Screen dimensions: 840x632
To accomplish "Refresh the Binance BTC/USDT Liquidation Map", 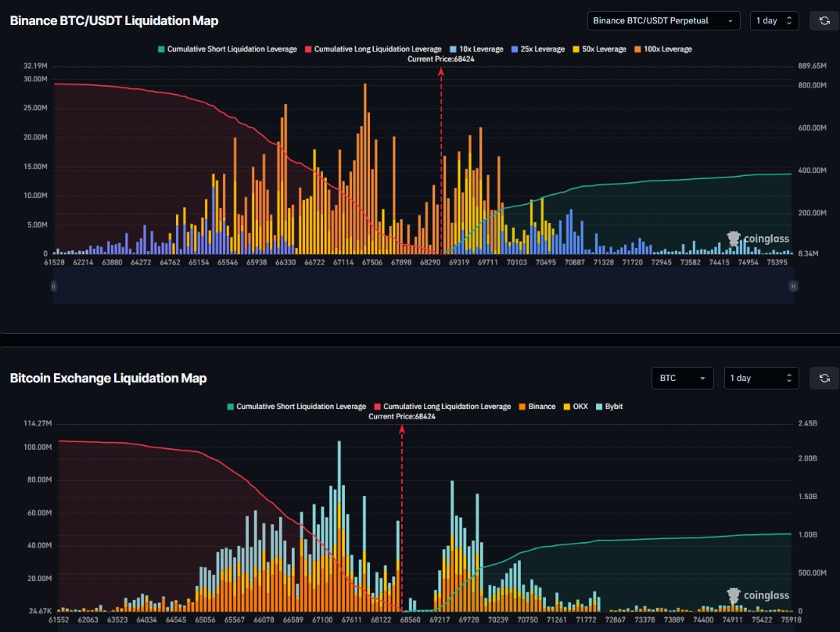I will pos(824,21).
